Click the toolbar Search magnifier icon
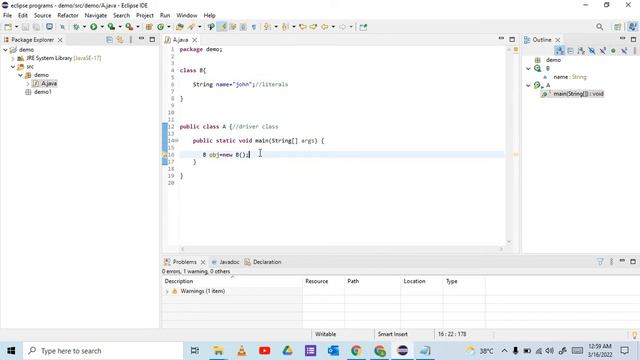This screenshot has width=640, height=360. click(x=600, y=27)
